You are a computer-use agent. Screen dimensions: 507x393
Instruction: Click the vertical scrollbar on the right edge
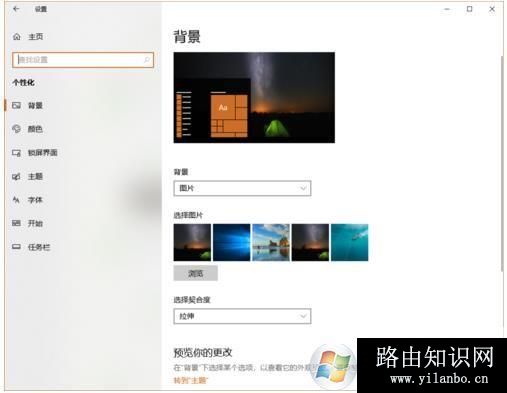[x=502, y=163]
